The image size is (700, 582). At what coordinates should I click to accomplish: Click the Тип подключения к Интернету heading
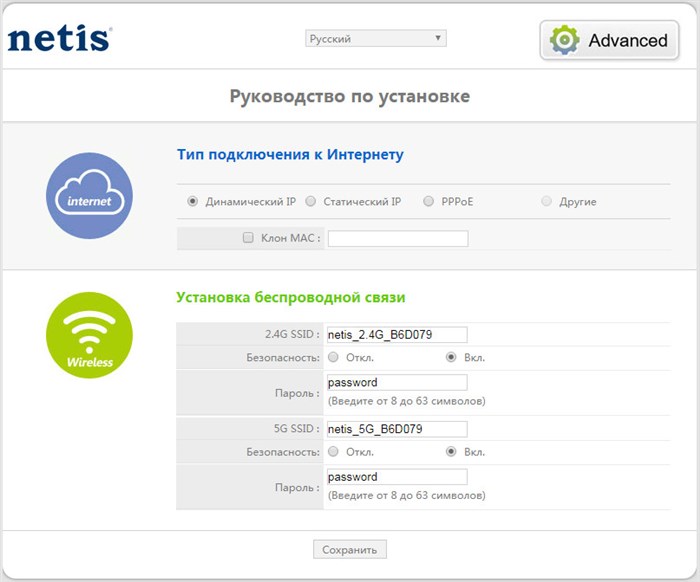pyautogui.click(x=290, y=154)
